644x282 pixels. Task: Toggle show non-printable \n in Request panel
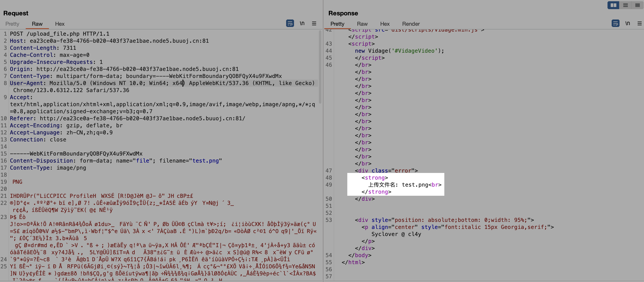(x=302, y=23)
